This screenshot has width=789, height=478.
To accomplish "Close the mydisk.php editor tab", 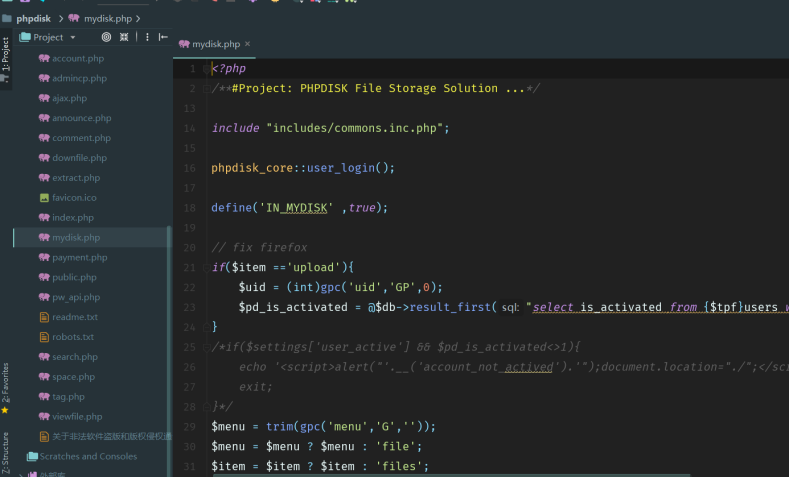I will point(248,44).
